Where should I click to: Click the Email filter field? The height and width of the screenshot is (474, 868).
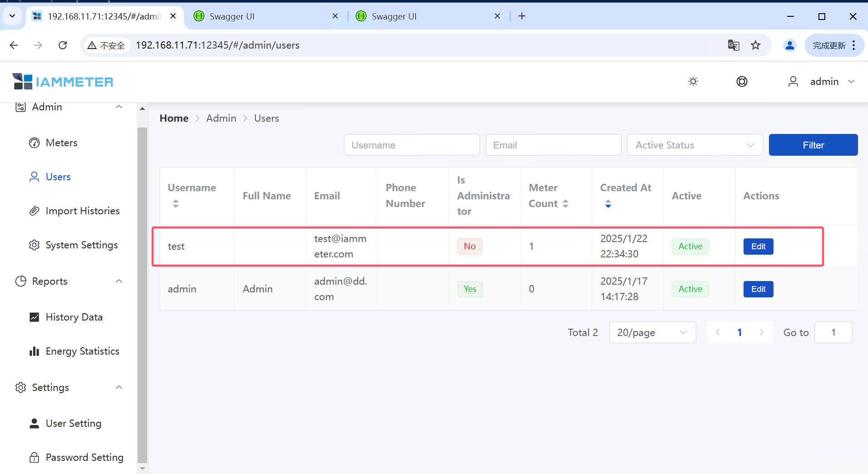tap(553, 145)
